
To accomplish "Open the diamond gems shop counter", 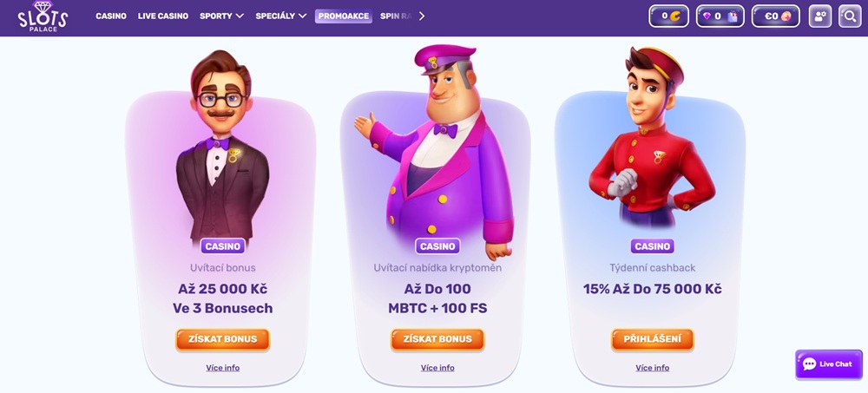I will [x=720, y=16].
